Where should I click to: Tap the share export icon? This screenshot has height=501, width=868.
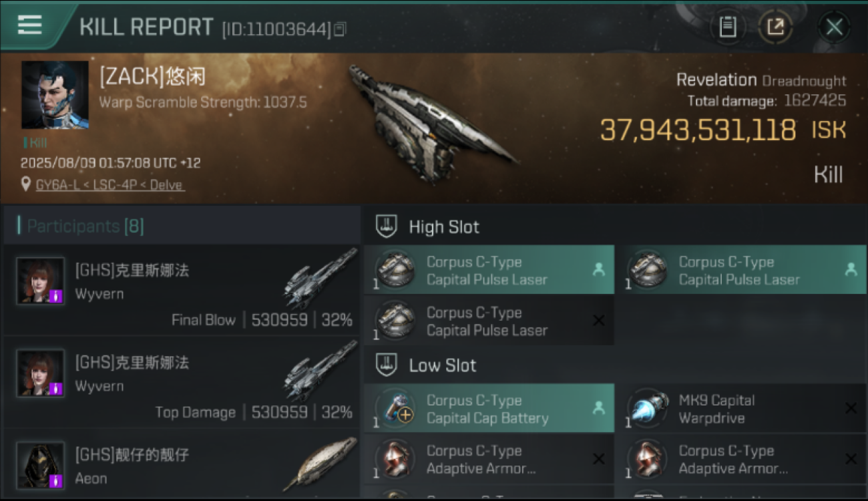click(775, 27)
